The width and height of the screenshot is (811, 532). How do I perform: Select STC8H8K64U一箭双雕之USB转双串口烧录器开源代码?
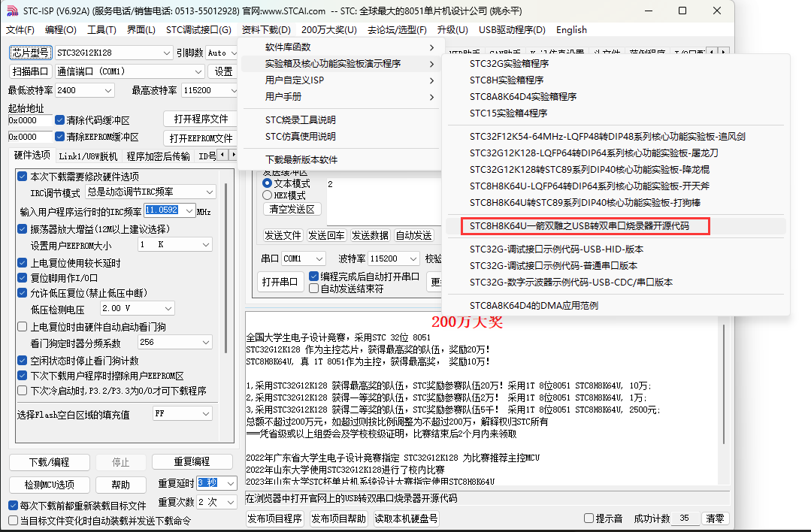click(x=616, y=226)
